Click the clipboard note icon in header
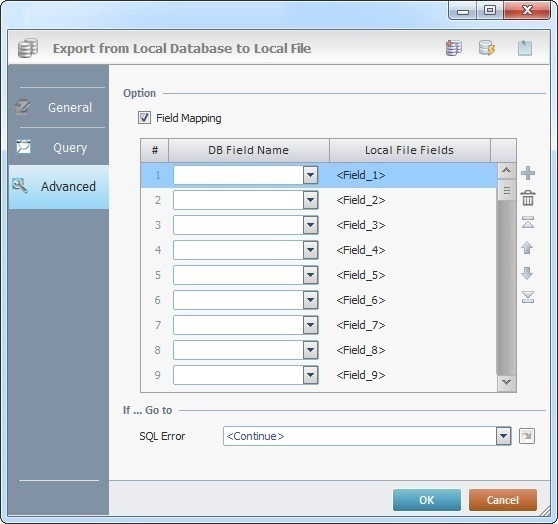558x524 pixels. (525, 48)
